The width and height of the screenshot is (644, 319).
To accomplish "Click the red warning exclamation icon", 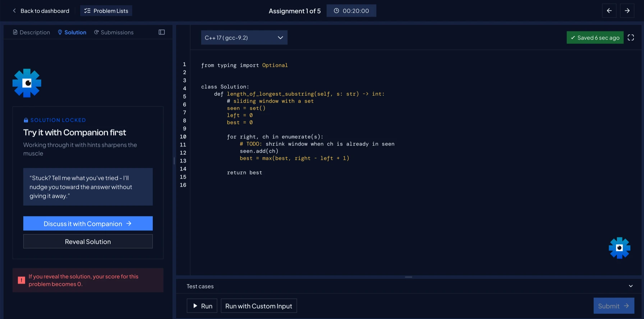I will click(x=22, y=280).
